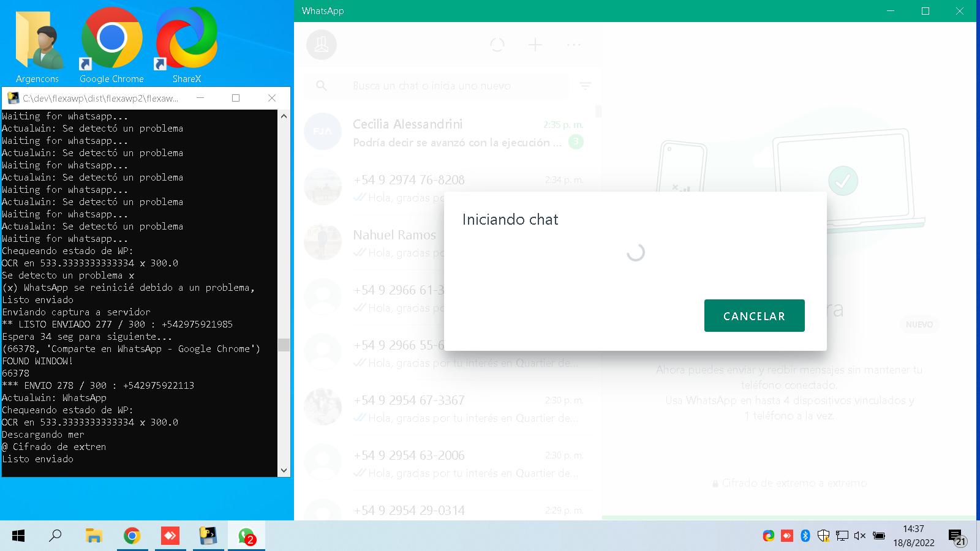Click the search magnifier icon in WhatsApp

point(322,86)
